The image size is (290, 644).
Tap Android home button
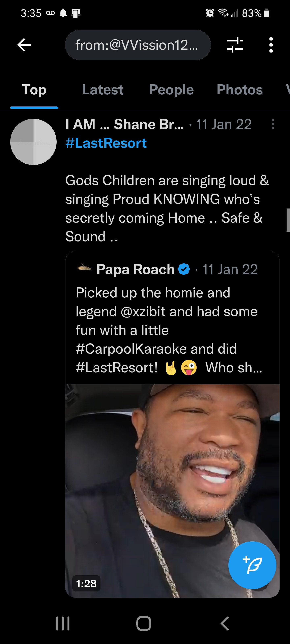coord(144,623)
